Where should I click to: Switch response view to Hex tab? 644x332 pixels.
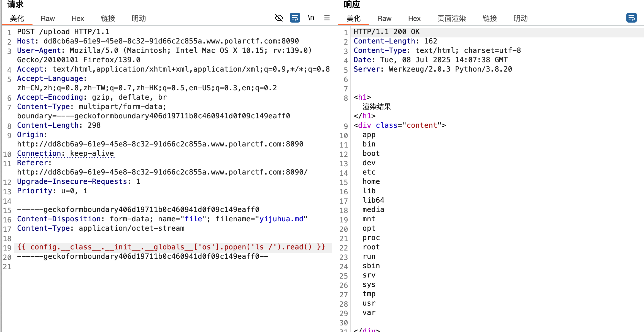(414, 18)
